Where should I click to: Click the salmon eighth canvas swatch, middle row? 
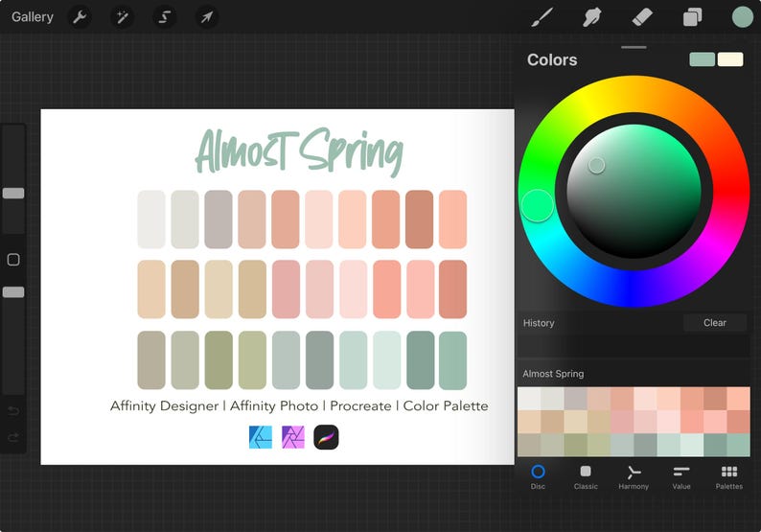pos(387,289)
